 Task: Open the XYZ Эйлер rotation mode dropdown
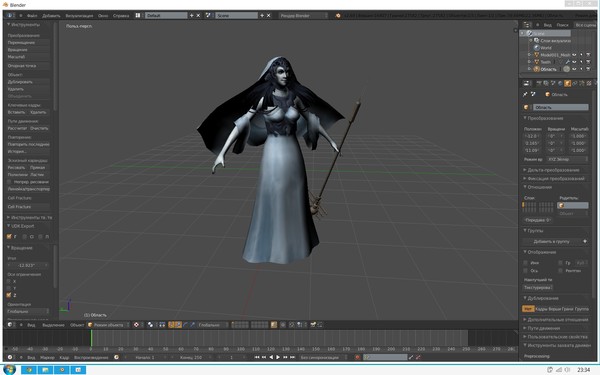point(567,159)
